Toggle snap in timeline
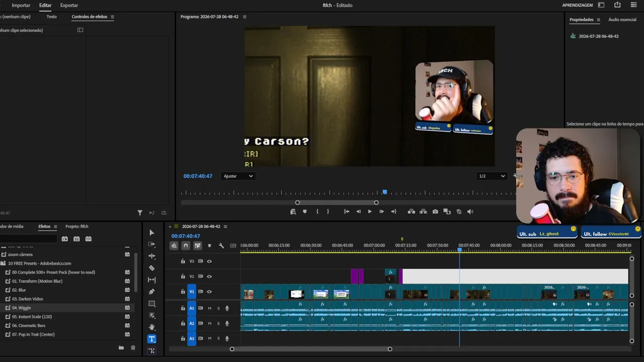Image resolution: width=644 pixels, height=362 pixels. click(186, 246)
